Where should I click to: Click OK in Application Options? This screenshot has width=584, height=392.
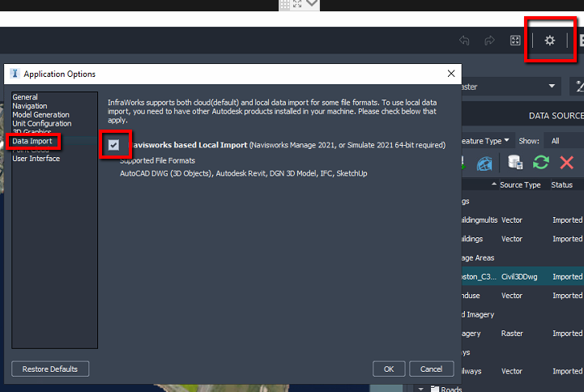coord(389,369)
